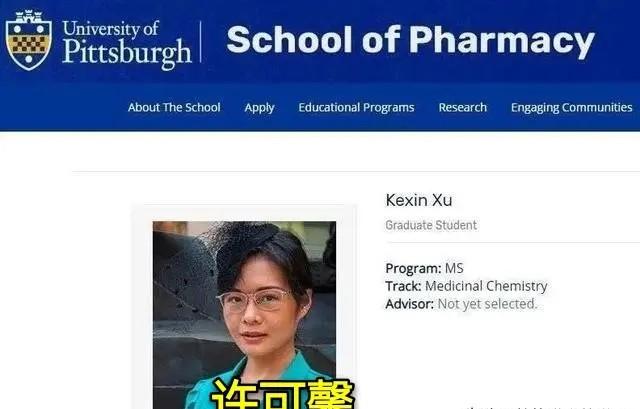Click the Graduate Student subtitle text
The height and width of the screenshot is (409, 640).
431,225
